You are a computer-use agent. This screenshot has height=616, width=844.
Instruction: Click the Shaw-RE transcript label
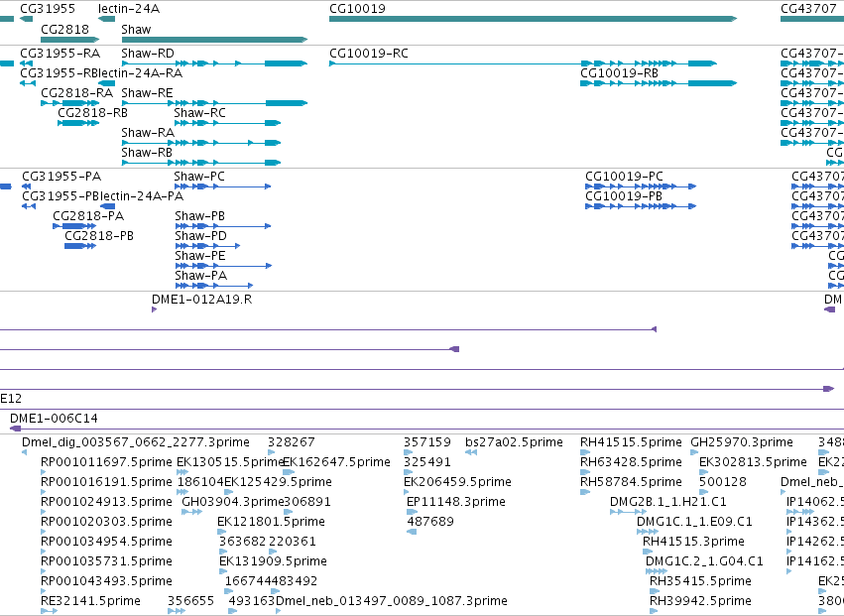tap(147, 93)
